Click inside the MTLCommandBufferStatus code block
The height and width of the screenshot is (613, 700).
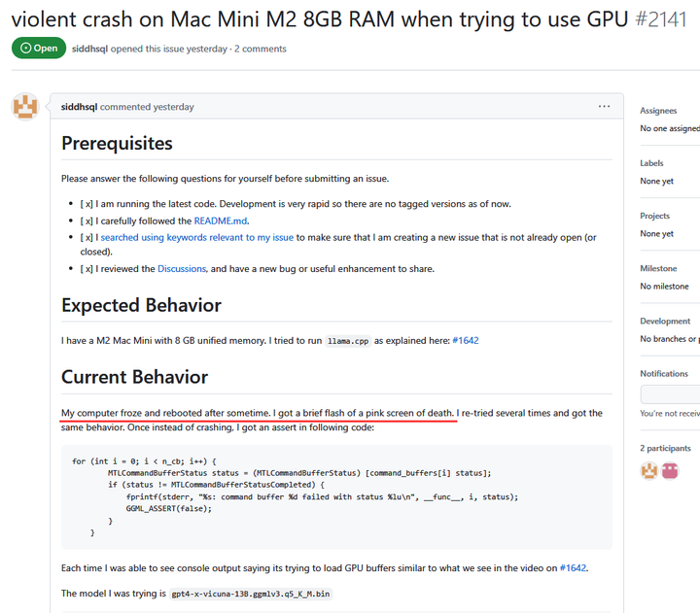[x=336, y=496]
